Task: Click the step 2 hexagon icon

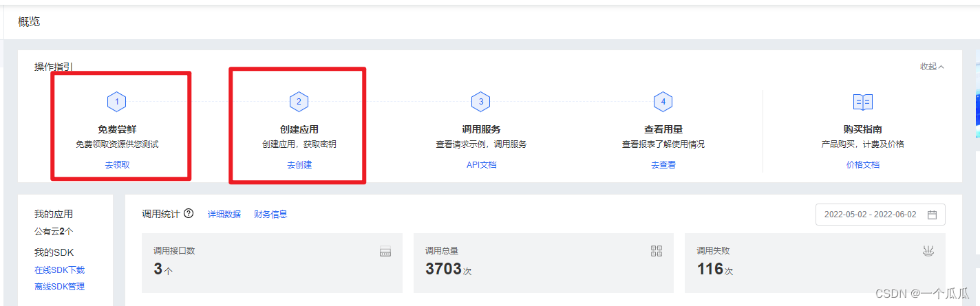Action: (299, 102)
